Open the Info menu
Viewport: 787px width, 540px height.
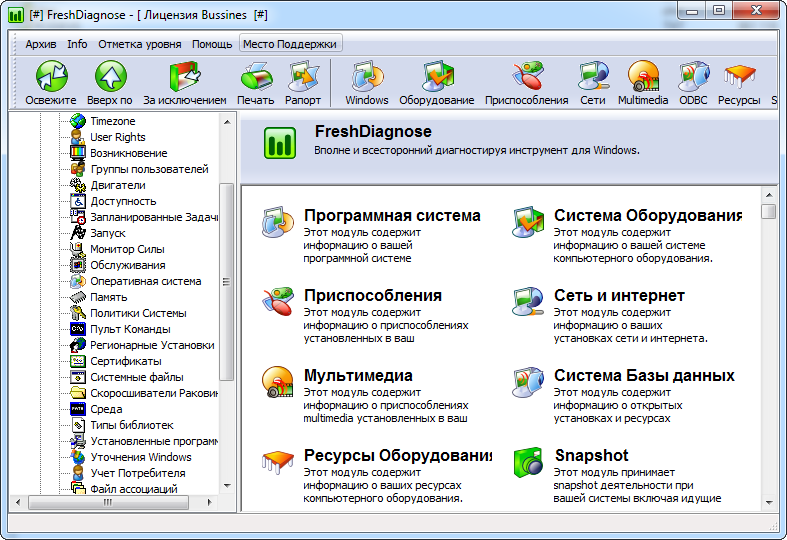pos(77,44)
